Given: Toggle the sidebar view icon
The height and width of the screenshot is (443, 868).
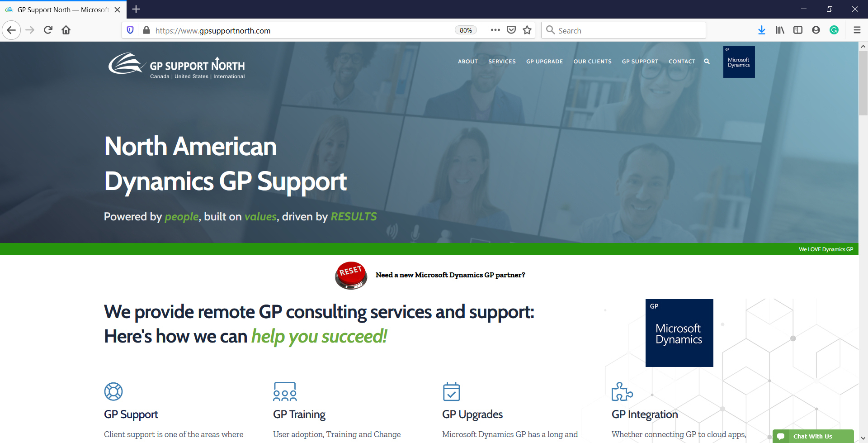Looking at the screenshot, I should point(798,30).
